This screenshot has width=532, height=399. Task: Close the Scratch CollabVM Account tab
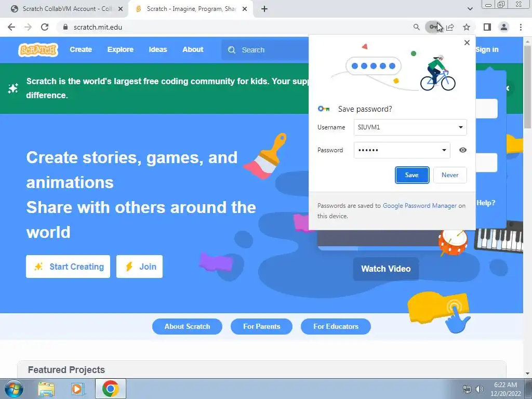(x=121, y=9)
